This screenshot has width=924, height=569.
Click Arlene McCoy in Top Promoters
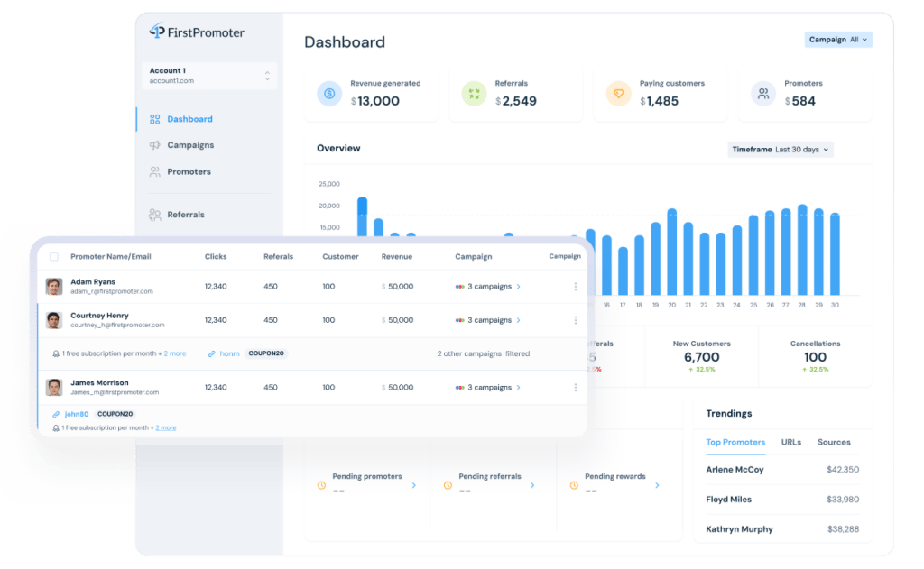(x=735, y=470)
